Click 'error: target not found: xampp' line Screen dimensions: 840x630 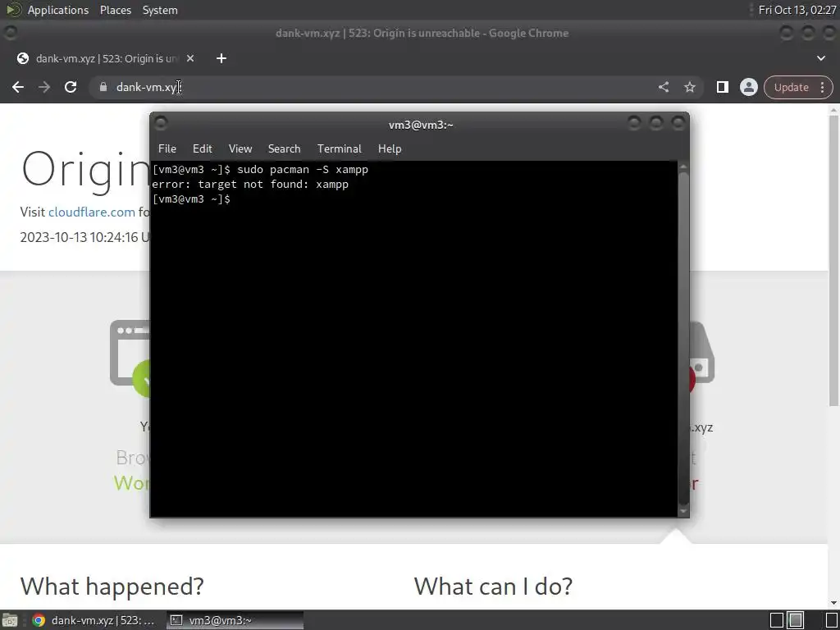coord(250,185)
